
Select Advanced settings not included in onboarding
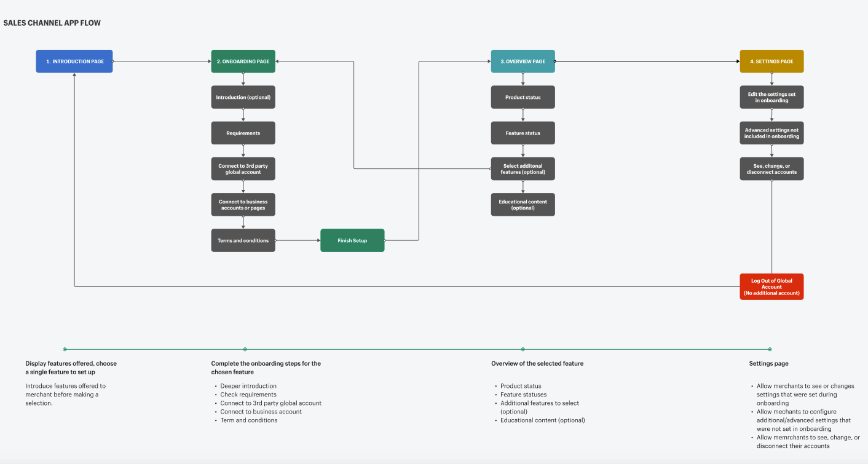[x=771, y=133]
